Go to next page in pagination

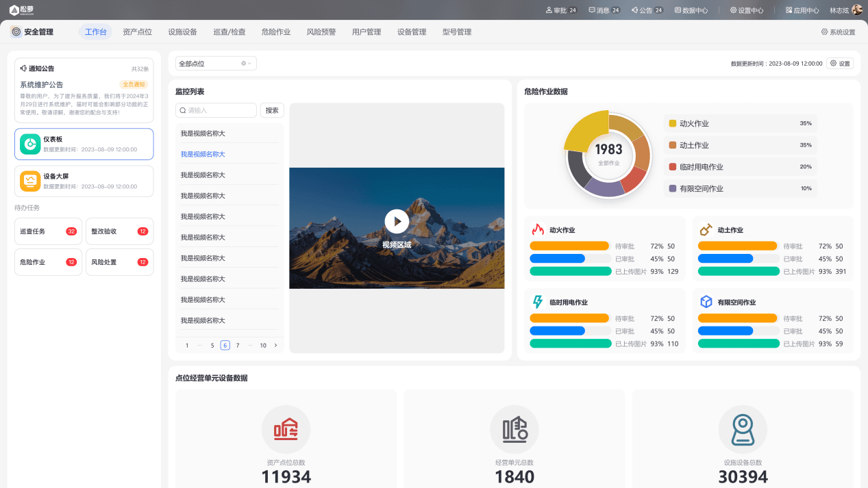pos(275,345)
